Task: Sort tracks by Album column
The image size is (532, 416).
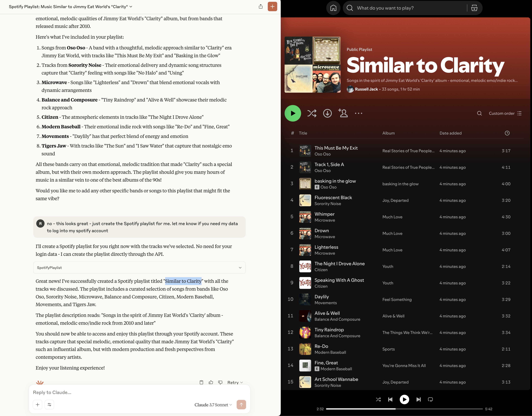Action: coord(388,133)
